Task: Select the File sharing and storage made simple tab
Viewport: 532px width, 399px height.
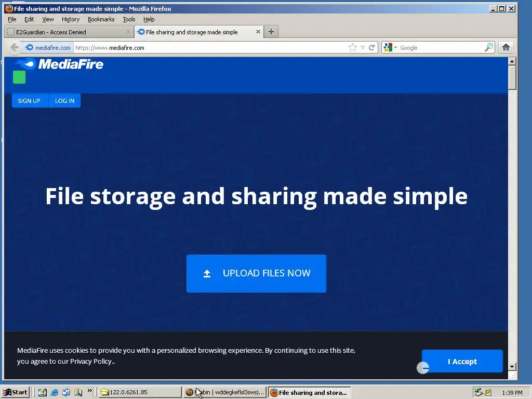Action: tap(198, 32)
